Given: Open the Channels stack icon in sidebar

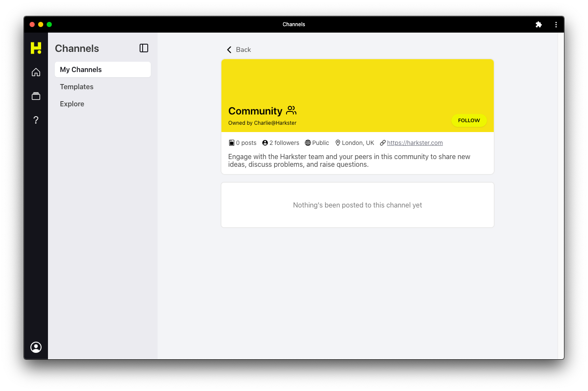Looking at the screenshot, I should [x=36, y=96].
